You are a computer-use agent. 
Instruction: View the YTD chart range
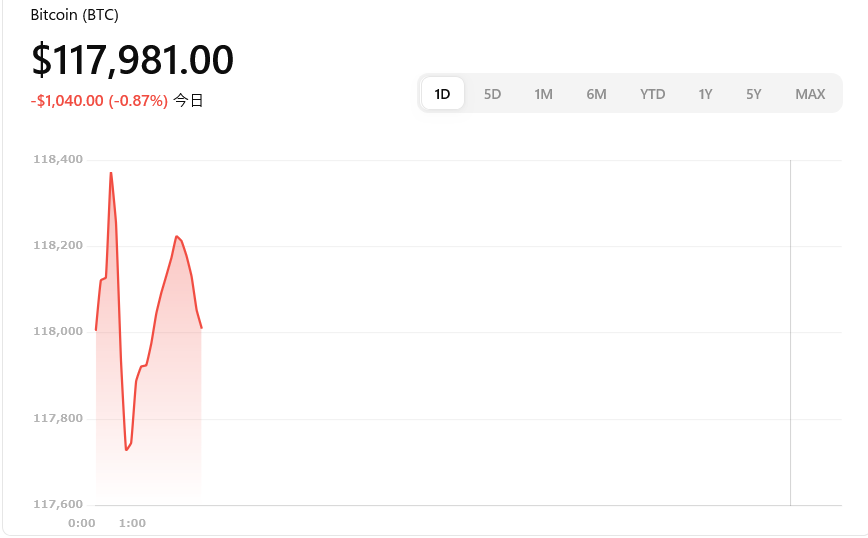[x=652, y=94]
